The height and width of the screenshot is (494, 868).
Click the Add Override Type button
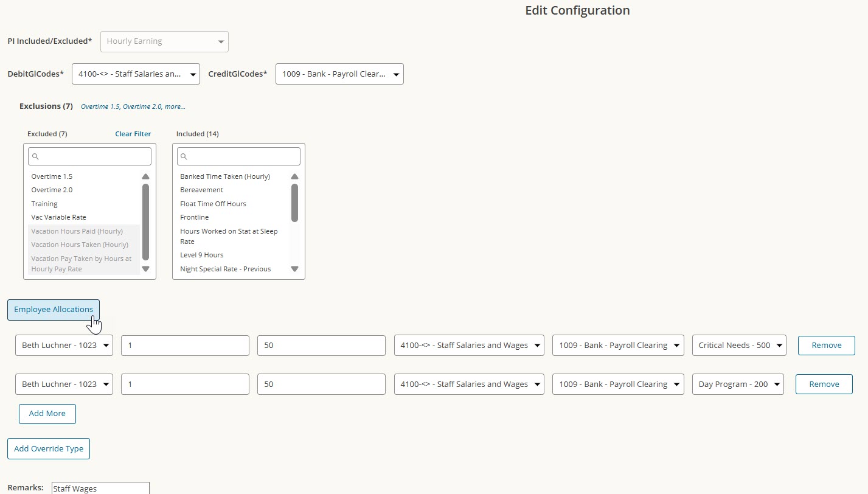coord(49,449)
